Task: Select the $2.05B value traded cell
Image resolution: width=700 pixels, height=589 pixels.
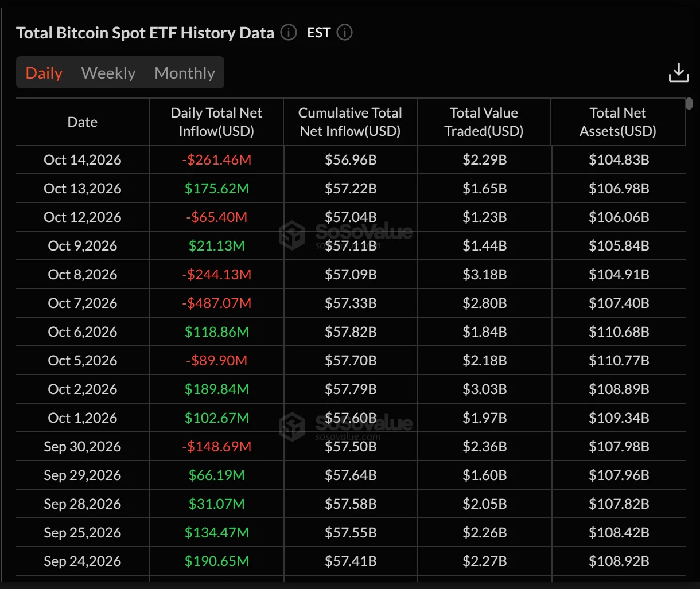Action: pyautogui.click(x=484, y=504)
